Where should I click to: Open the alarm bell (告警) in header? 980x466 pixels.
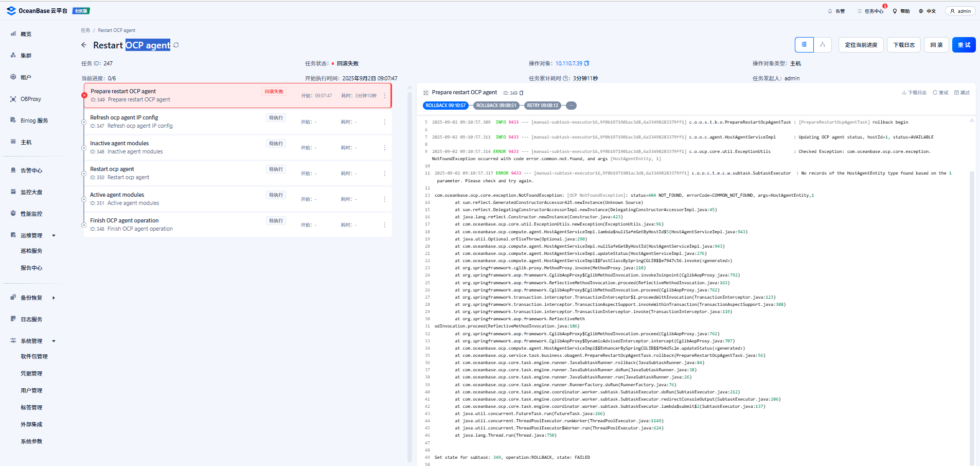(830, 11)
